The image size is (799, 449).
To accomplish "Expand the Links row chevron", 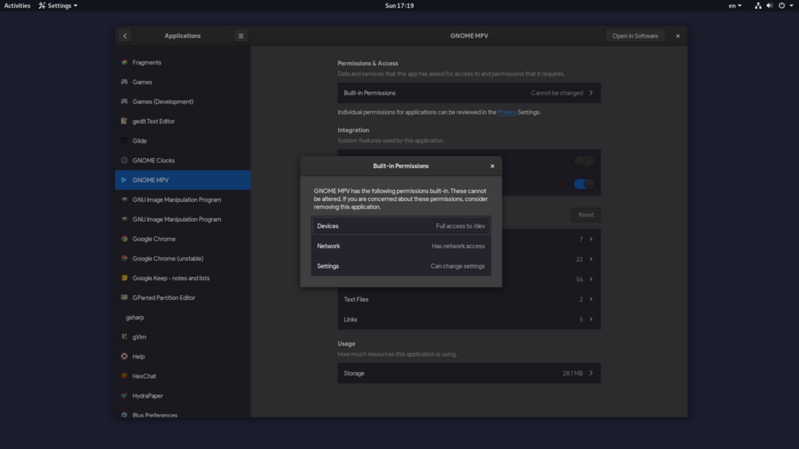I will [591, 319].
